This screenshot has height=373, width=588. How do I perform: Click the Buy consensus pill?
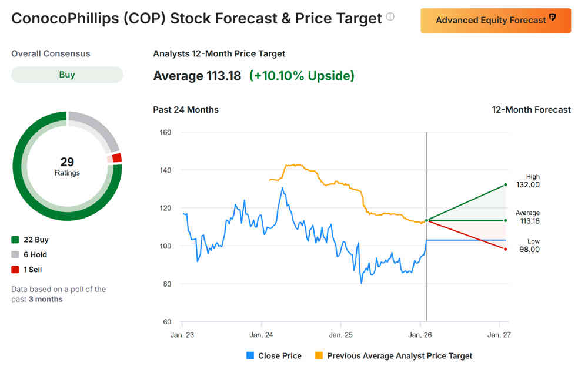click(67, 75)
